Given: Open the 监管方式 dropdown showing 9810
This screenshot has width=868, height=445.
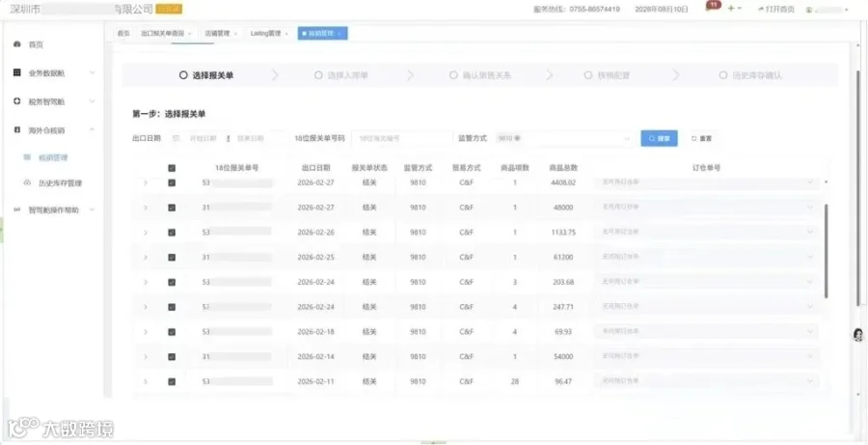Looking at the screenshot, I should pyautogui.click(x=563, y=138).
